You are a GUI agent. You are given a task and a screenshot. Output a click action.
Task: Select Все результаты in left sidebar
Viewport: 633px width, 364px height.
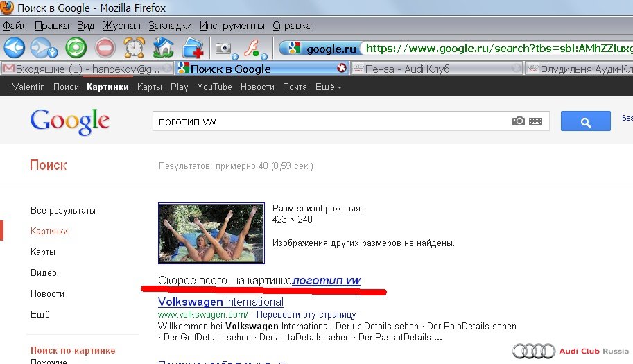tap(63, 210)
